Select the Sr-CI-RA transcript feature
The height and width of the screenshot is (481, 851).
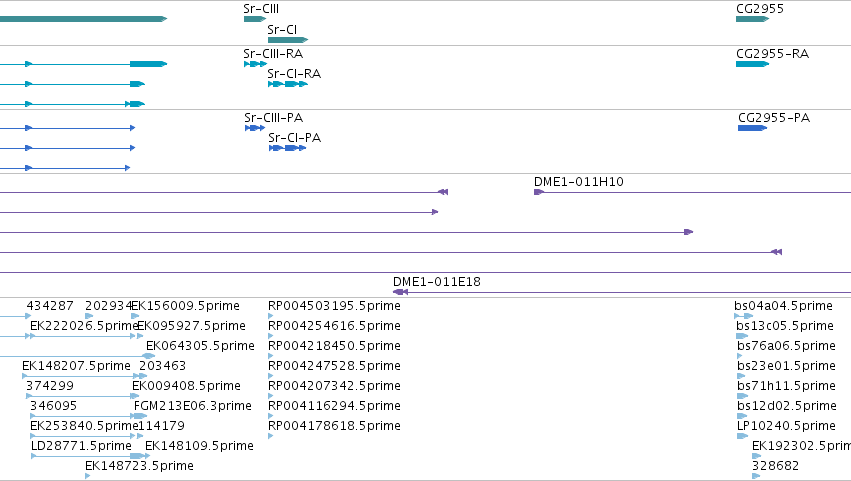tap(288, 84)
